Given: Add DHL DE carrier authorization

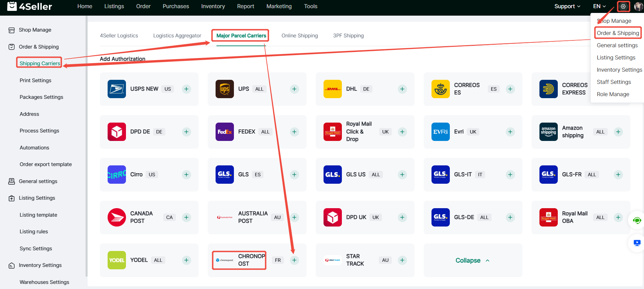Looking at the screenshot, I should (402, 89).
